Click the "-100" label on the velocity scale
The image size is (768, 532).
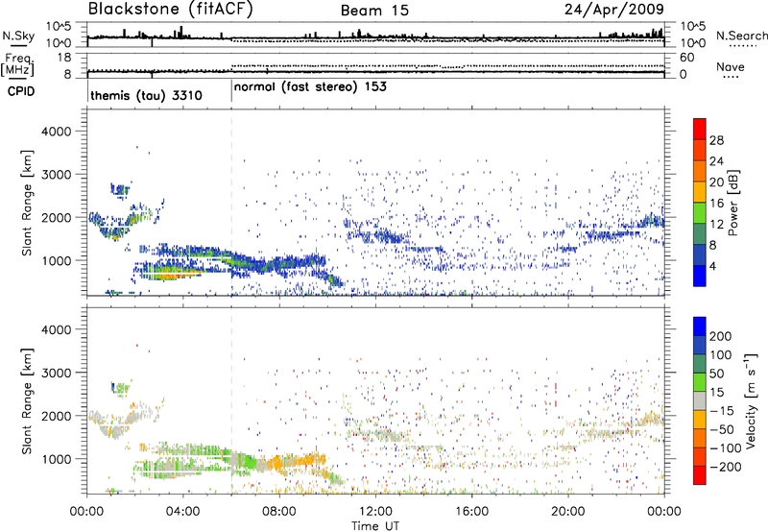pos(726,448)
